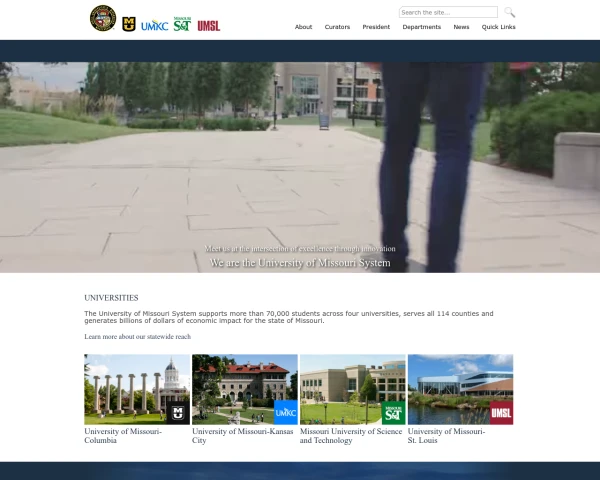Focus the Search the site field
The image size is (600, 480).
[448, 12]
